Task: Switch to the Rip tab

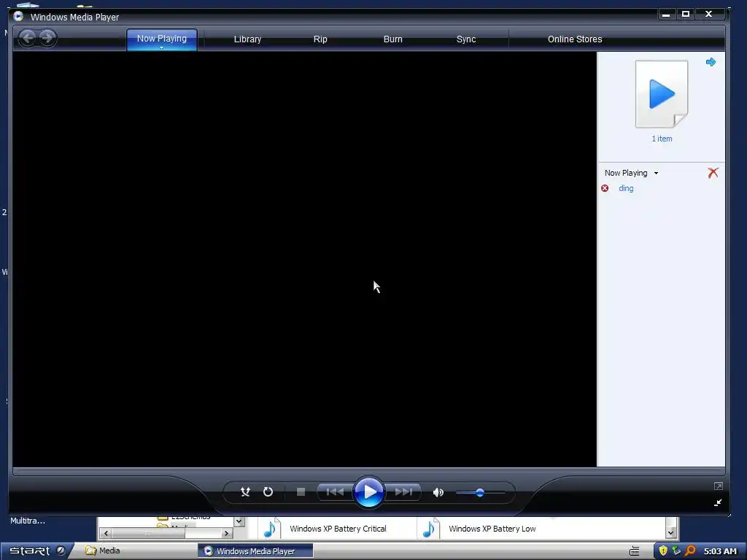Action: point(320,39)
